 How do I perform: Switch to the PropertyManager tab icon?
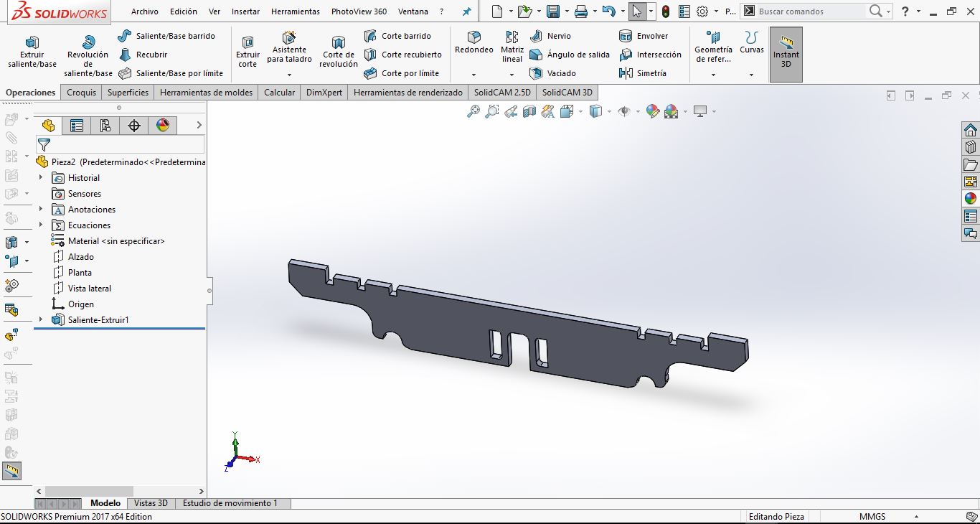tap(77, 126)
